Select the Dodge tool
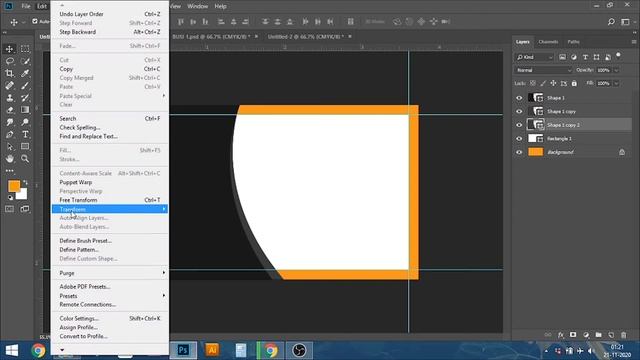 25,122
